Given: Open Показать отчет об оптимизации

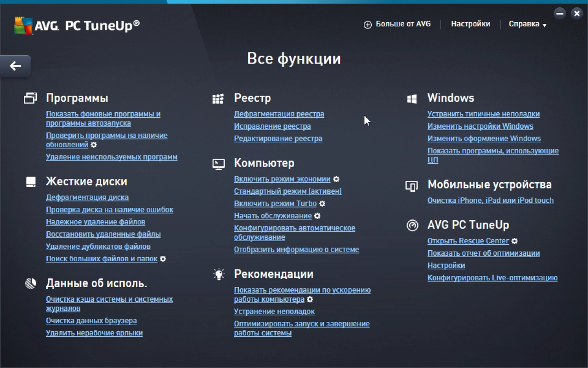Looking at the screenshot, I should pos(484,253).
